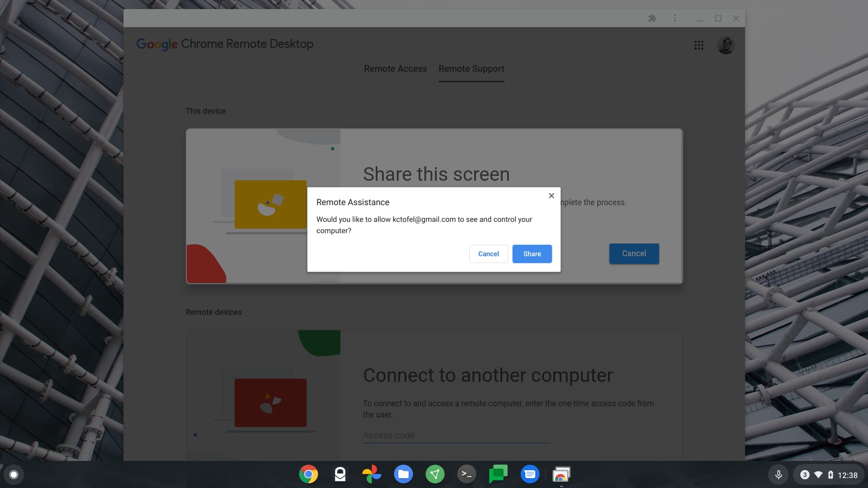
Task: Click the Access code input field
Action: (456, 435)
